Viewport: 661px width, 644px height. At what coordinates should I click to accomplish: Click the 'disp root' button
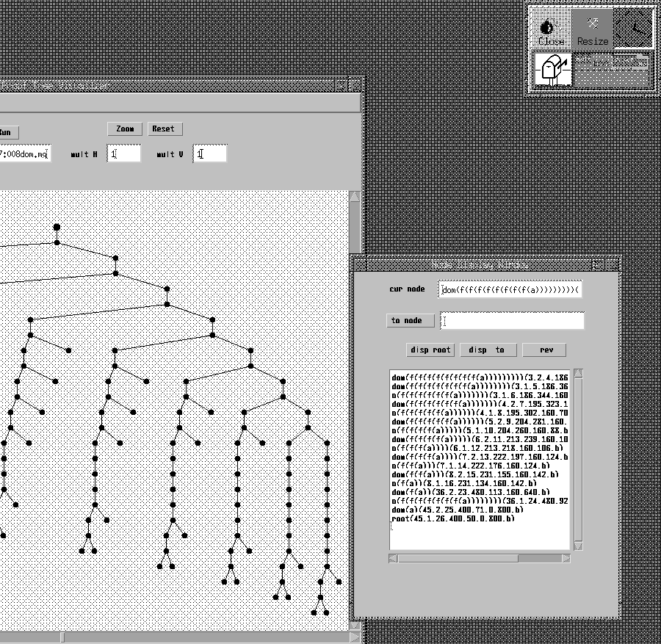coord(431,350)
